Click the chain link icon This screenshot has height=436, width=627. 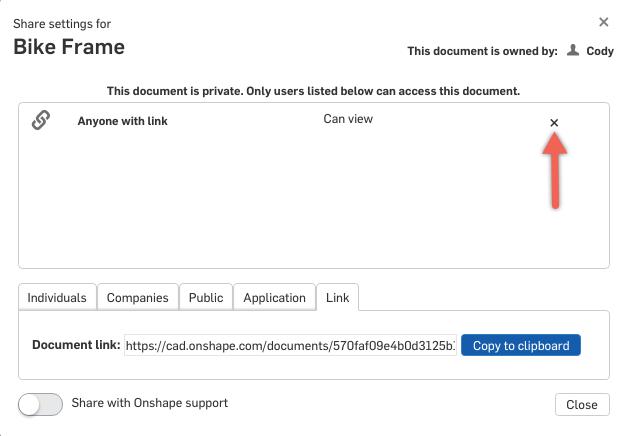[41, 121]
